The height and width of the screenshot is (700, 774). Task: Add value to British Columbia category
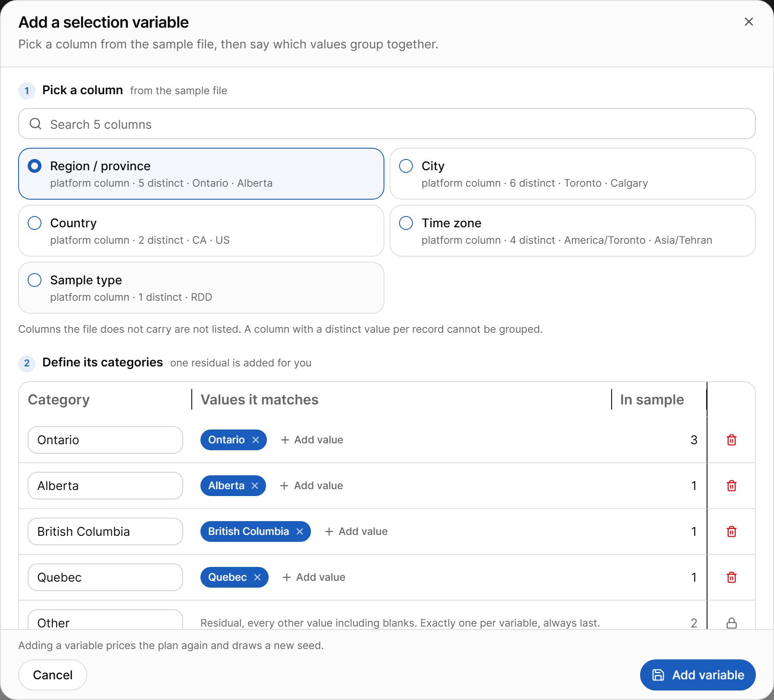pyautogui.click(x=356, y=531)
